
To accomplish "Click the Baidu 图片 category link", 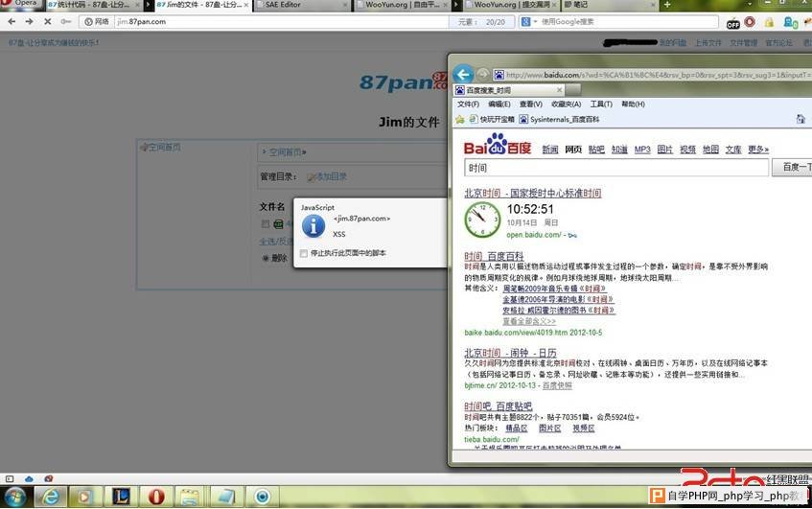I will pos(665,150).
